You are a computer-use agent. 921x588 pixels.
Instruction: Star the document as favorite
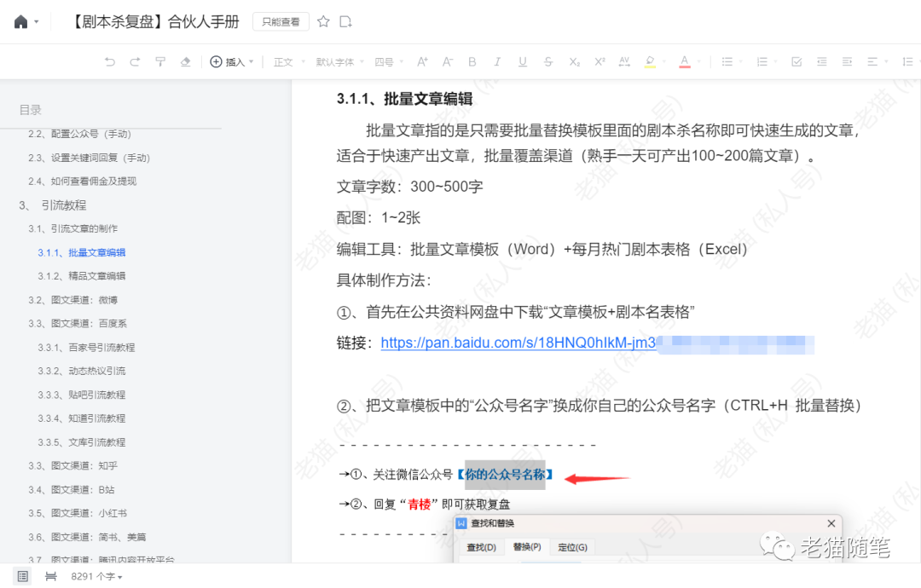pyautogui.click(x=323, y=22)
